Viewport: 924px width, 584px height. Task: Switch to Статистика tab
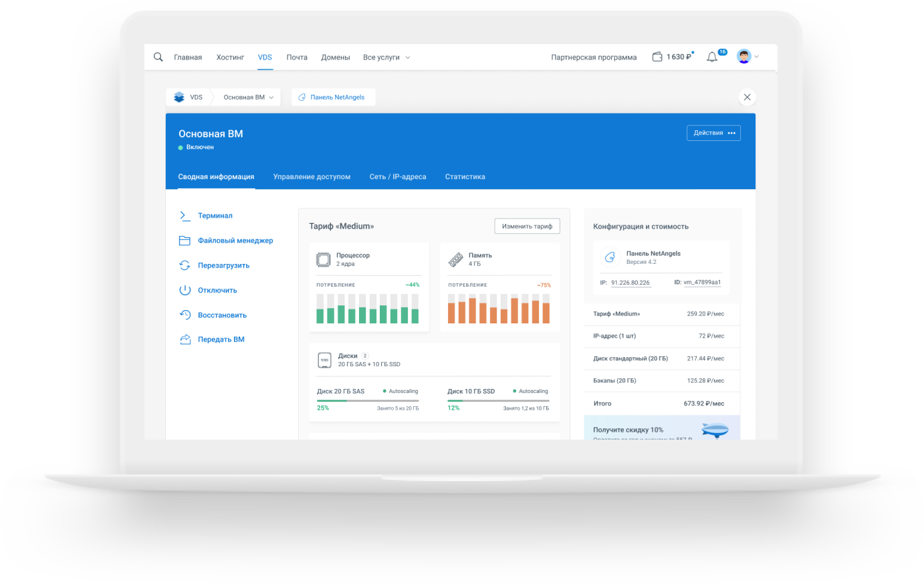[x=465, y=177]
